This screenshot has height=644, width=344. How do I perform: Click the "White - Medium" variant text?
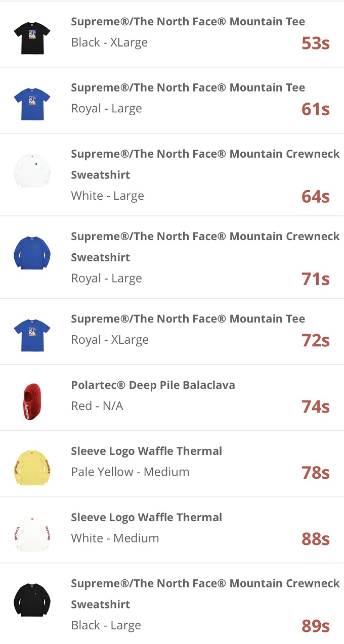point(115,538)
